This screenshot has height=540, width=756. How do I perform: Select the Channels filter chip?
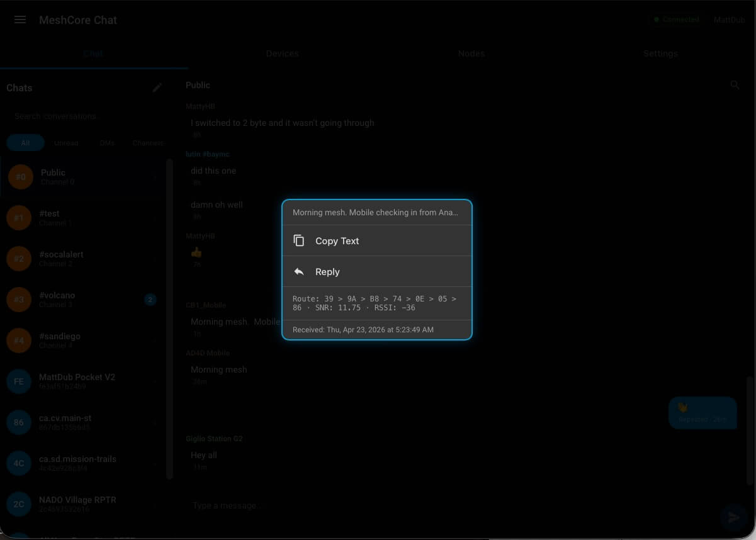coord(148,143)
